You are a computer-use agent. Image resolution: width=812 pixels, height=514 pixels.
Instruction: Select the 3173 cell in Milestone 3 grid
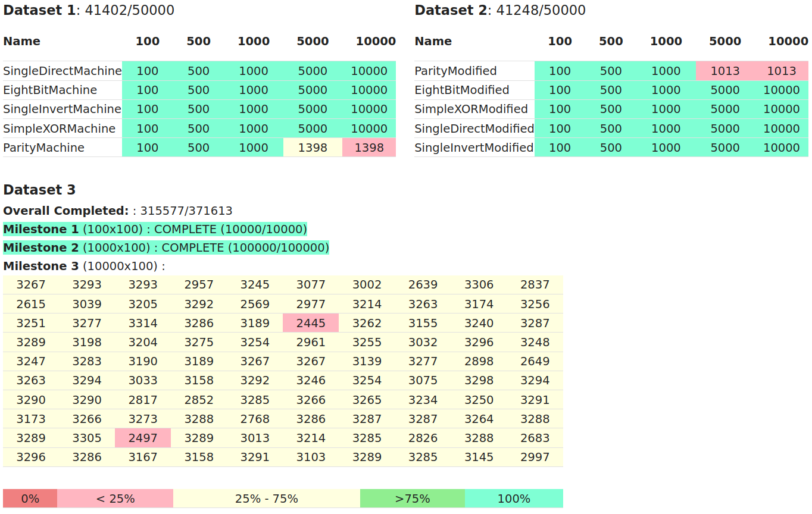[31, 419]
